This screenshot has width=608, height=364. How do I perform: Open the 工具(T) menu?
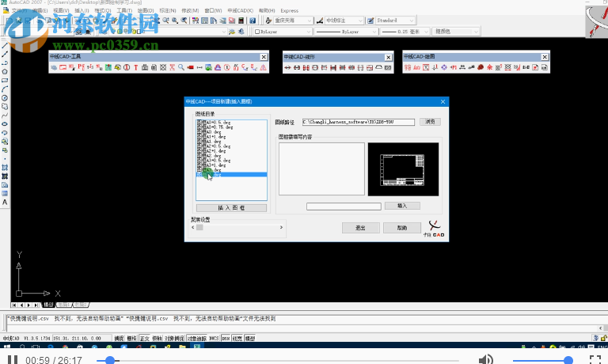(x=124, y=10)
